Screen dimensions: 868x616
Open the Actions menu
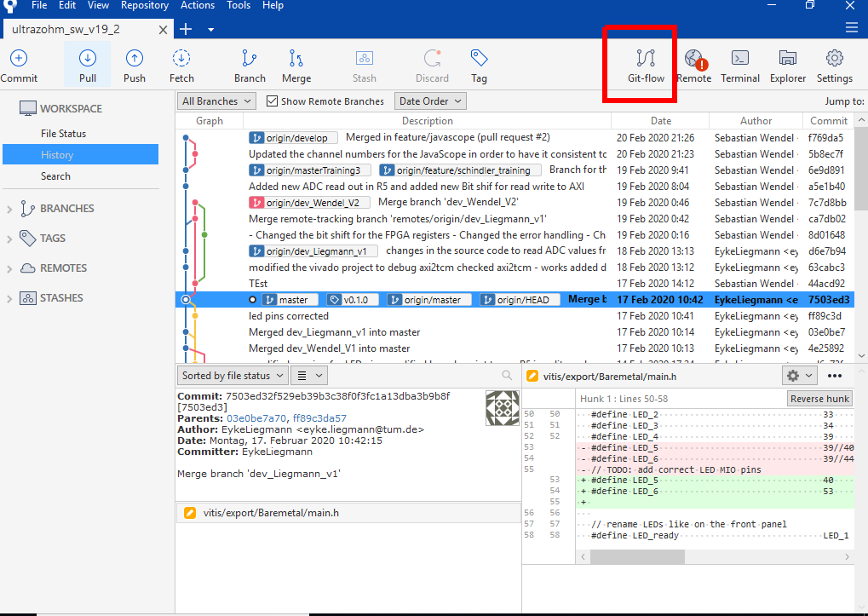pos(198,6)
